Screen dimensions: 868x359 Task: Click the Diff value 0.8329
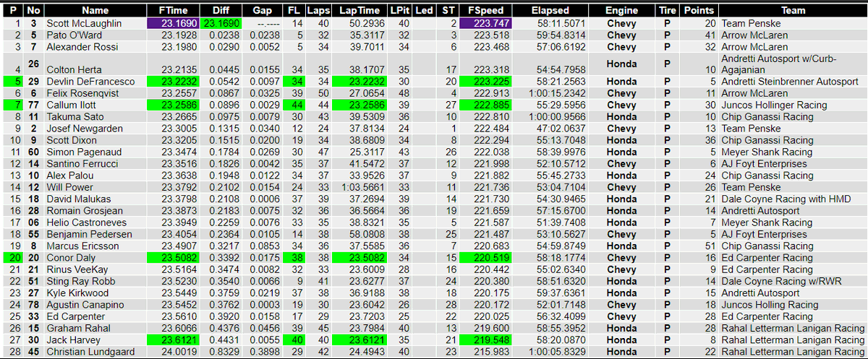224,351
